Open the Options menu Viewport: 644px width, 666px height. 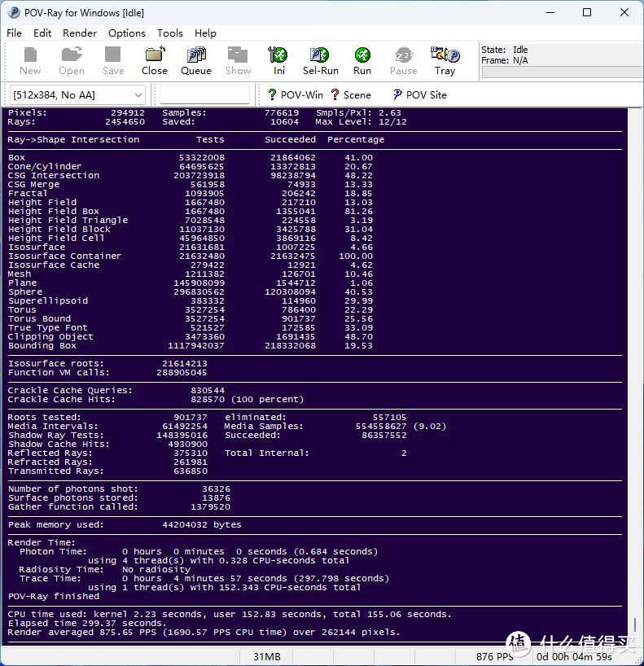[x=126, y=33]
